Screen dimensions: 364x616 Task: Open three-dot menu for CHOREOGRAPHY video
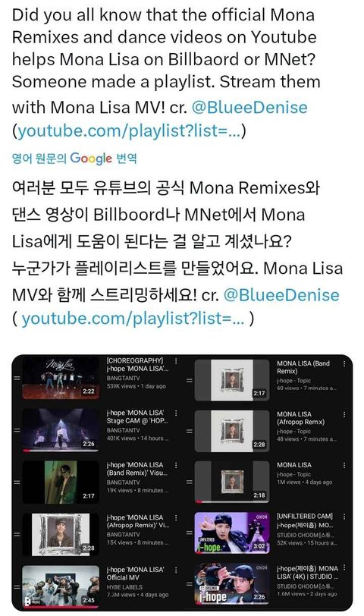(x=176, y=360)
